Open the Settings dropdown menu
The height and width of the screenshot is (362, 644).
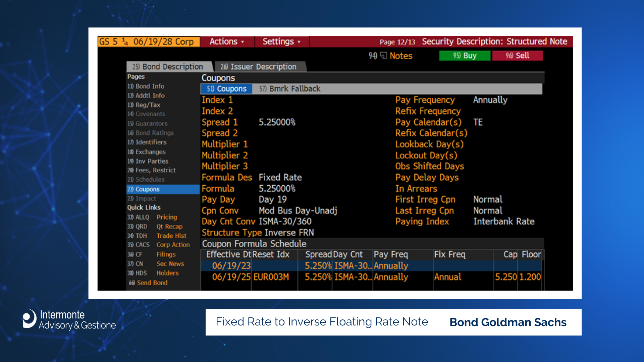coord(281,42)
